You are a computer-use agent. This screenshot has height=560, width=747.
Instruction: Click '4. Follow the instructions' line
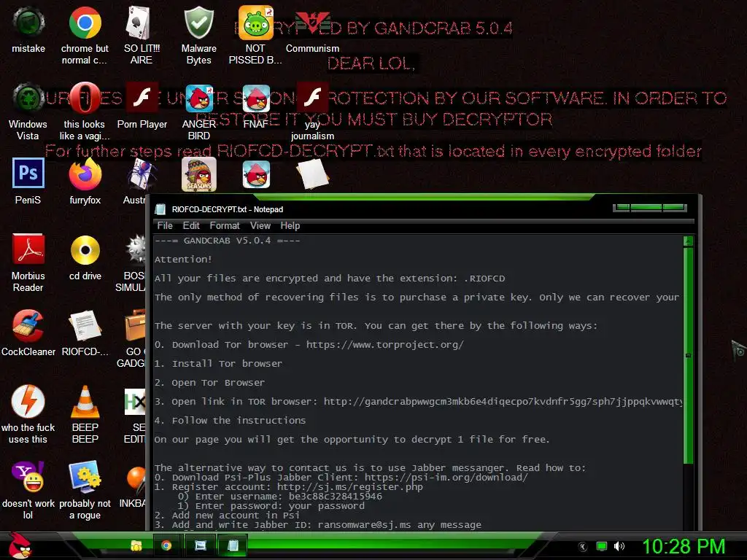[230, 421]
